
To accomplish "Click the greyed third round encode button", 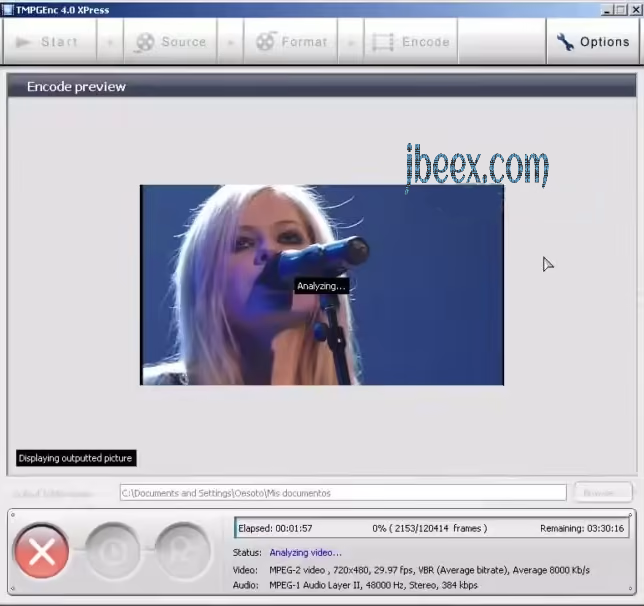I will coord(183,551).
